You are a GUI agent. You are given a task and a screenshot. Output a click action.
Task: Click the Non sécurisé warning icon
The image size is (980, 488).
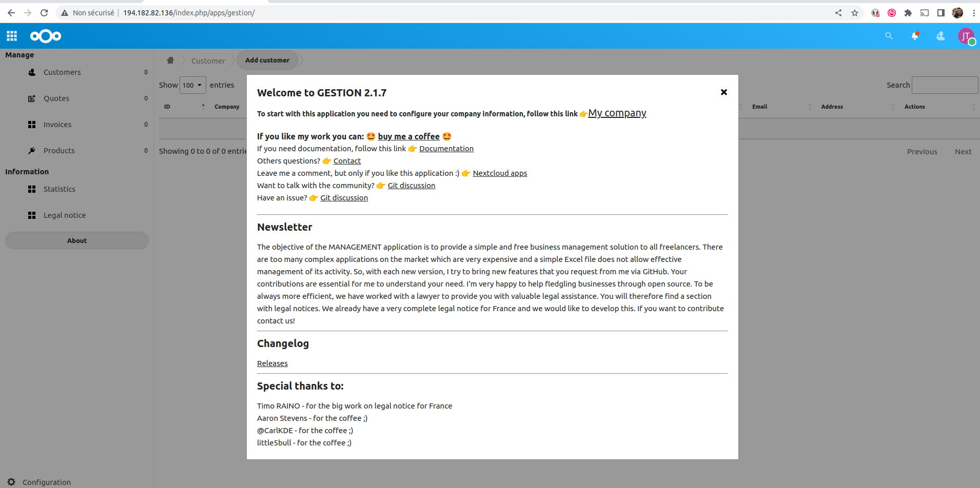(65, 13)
